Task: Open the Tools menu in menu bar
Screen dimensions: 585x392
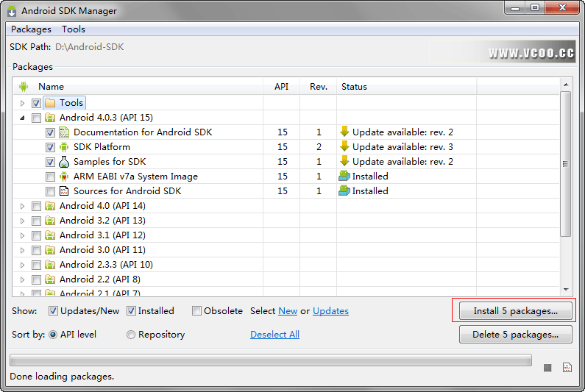Action: coord(74,29)
